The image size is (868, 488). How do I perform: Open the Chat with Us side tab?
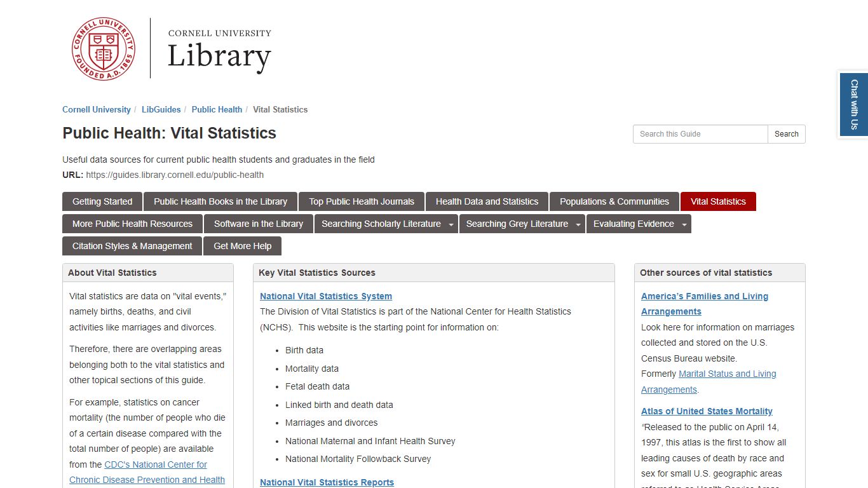tap(854, 105)
